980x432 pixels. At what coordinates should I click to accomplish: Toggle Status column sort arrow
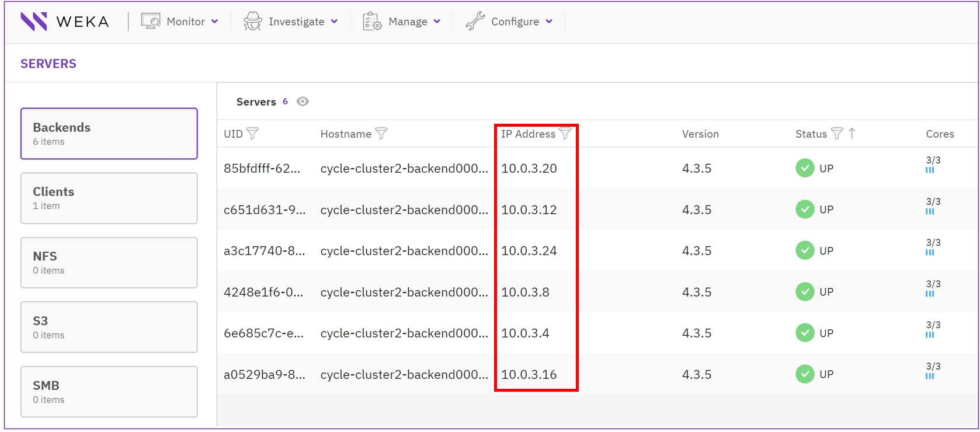point(852,134)
